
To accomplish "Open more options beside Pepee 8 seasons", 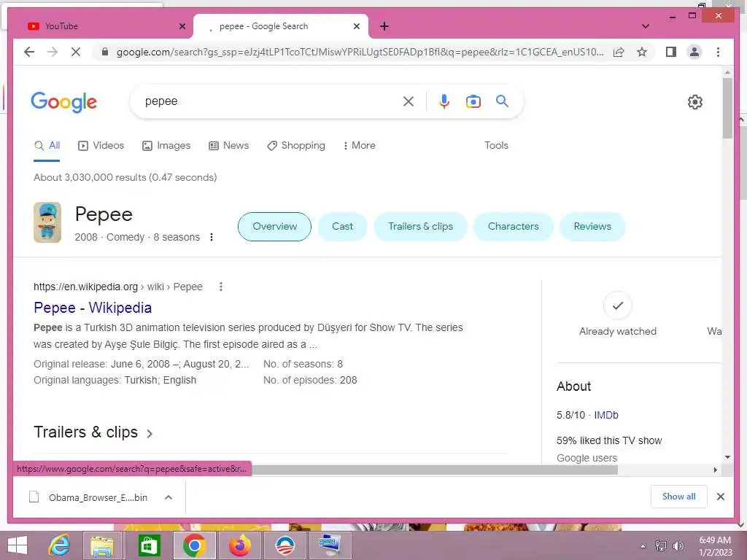I will pyautogui.click(x=212, y=237).
